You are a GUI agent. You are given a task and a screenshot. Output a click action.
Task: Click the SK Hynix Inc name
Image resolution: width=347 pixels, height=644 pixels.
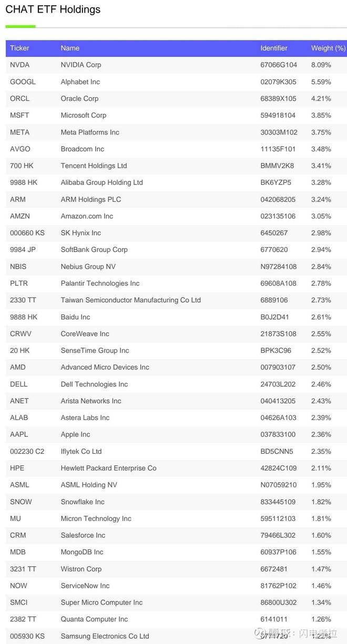click(80, 233)
